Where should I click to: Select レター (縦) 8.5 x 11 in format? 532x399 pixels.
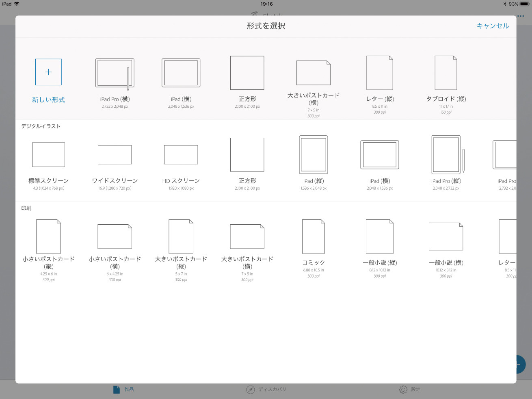[x=380, y=85]
